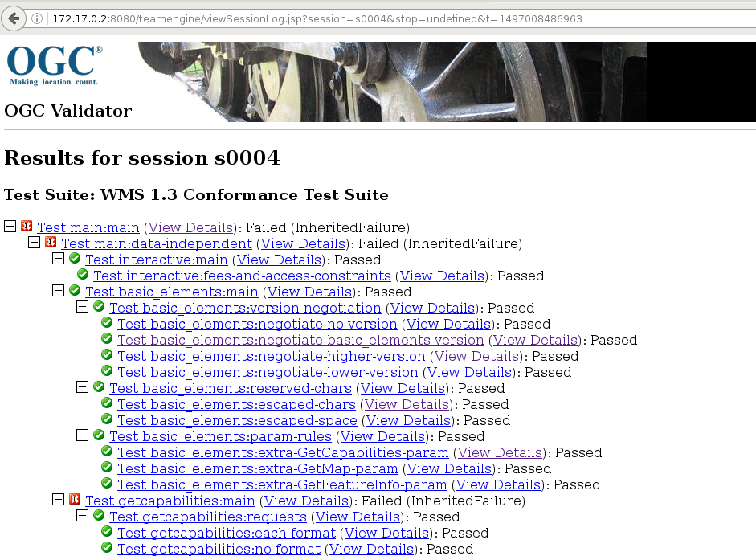Click the green check for negotiate-higher-version

(107, 354)
